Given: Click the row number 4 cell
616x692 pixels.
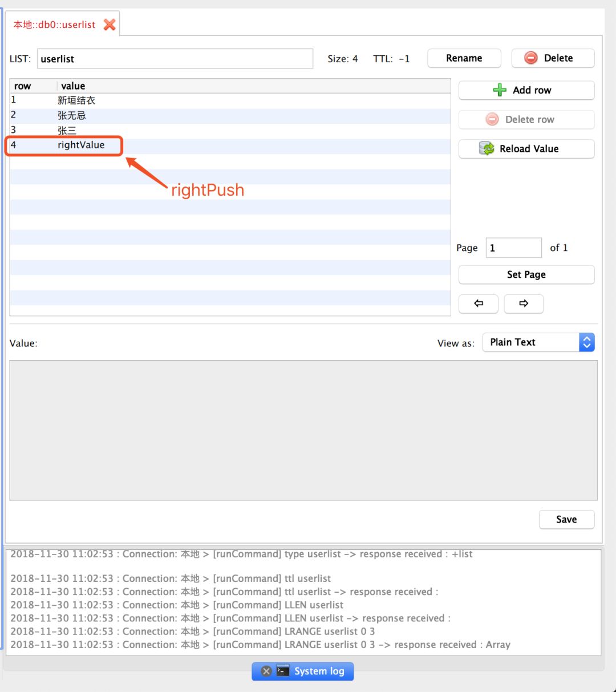Looking at the screenshot, I should click(x=33, y=145).
